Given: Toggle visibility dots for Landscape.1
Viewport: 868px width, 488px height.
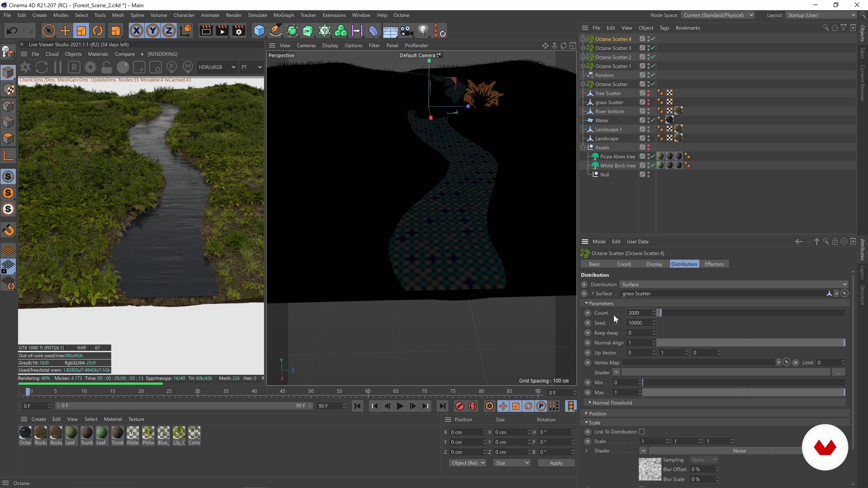Looking at the screenshot, I should 648,129.
